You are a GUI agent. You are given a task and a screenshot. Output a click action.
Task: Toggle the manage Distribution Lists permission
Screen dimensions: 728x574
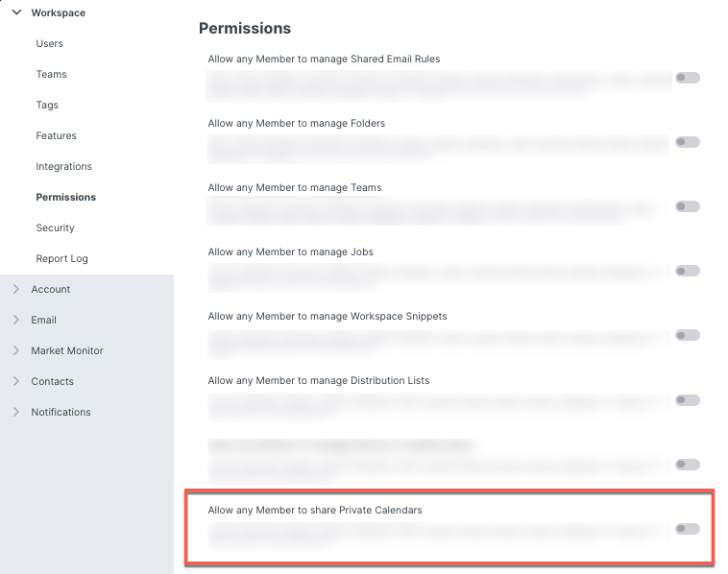[687, 399]
